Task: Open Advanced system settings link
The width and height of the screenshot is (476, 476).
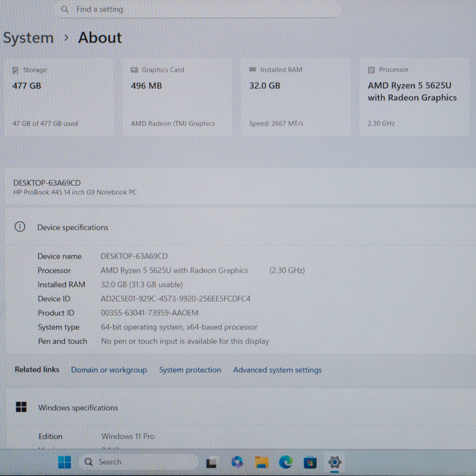Action: tap(277, 370)
